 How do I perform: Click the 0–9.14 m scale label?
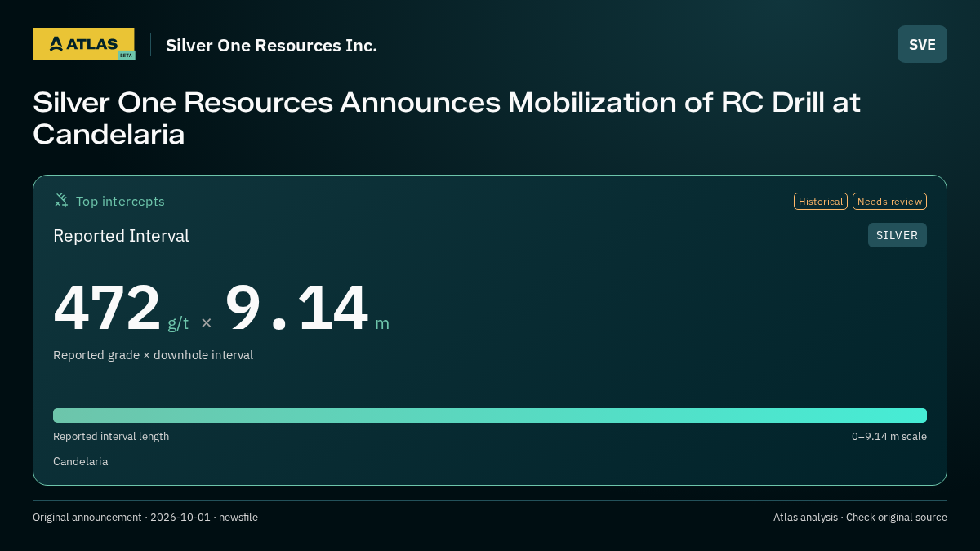(889, 436)
